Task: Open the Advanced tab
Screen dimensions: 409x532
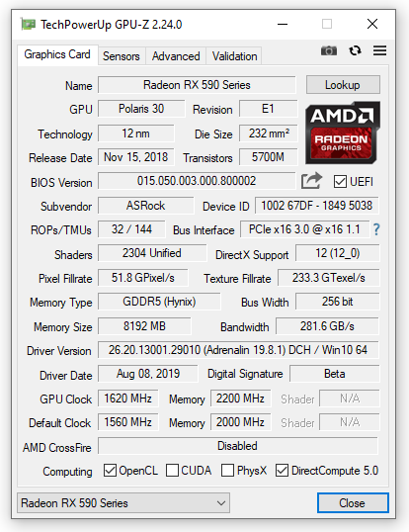Action: tap(176, 56)
